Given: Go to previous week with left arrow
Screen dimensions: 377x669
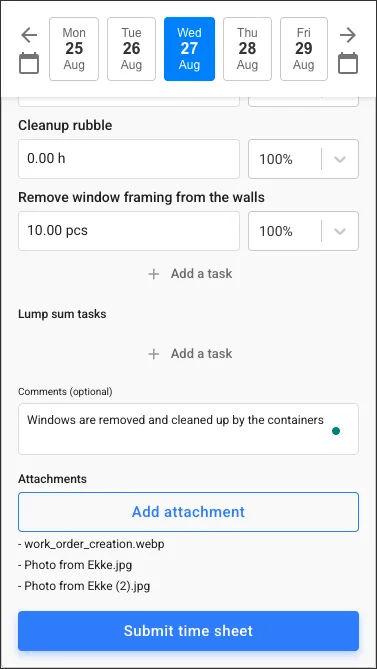Looking at the screenshot, I should tap(29, 35).
